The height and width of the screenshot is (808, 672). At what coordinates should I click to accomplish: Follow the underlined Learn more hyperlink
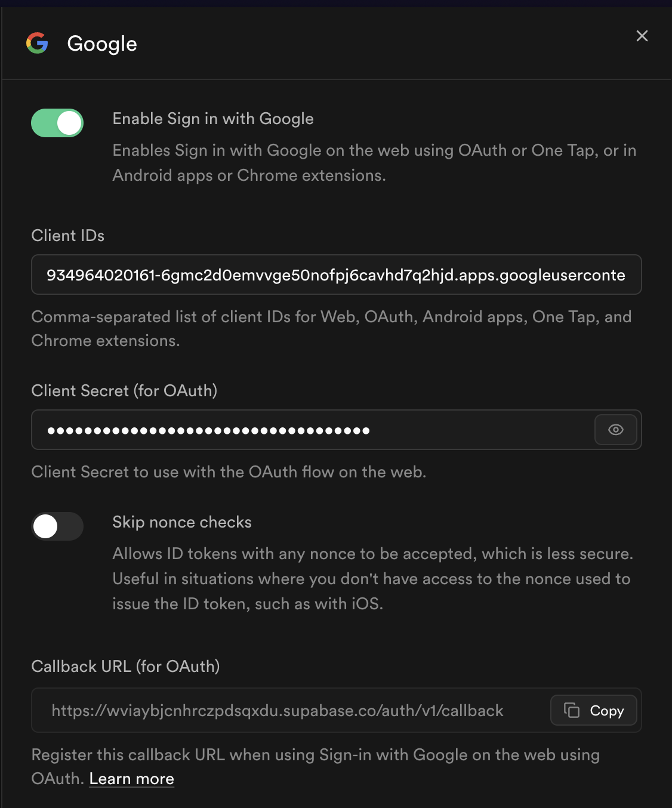pyautogui.click(x=131, y=778)
